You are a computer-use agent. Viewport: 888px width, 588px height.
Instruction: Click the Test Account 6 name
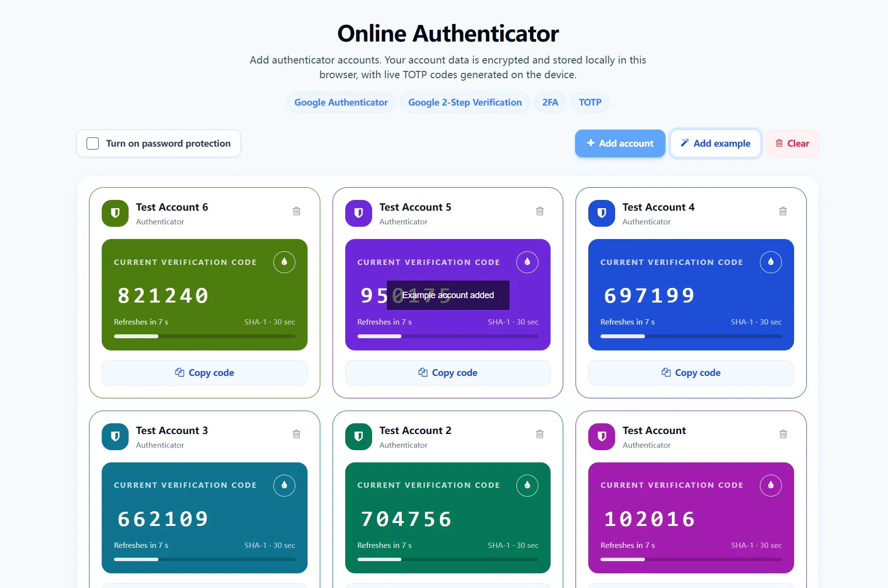click(172, 207)
